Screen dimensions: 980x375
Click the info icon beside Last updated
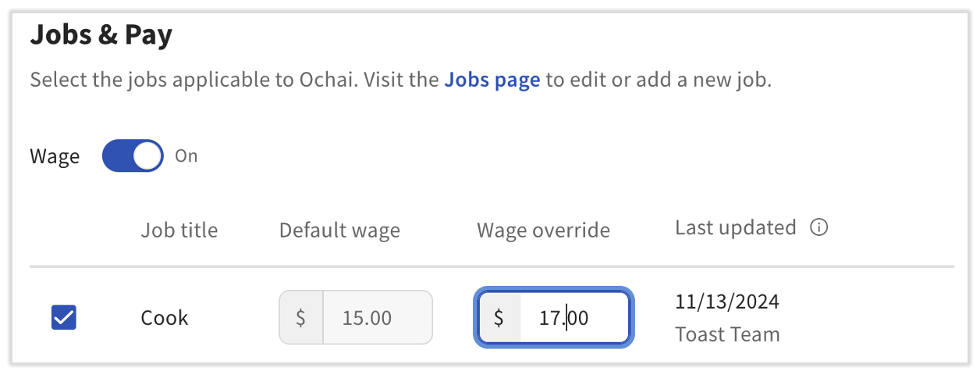click(x=818, y=228)
